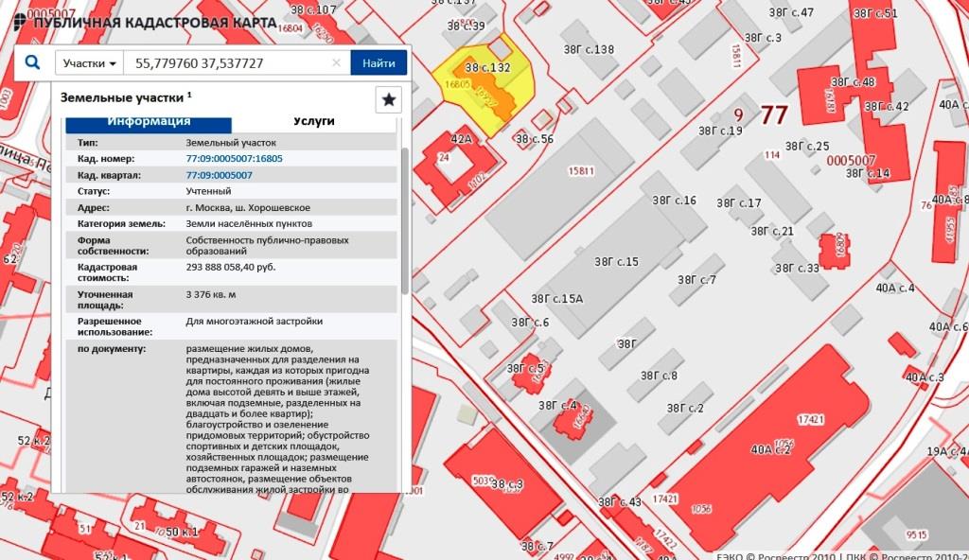Click the Public Cadastral Map logo icon
Screen dimensions: 969x560
[21, 22]
